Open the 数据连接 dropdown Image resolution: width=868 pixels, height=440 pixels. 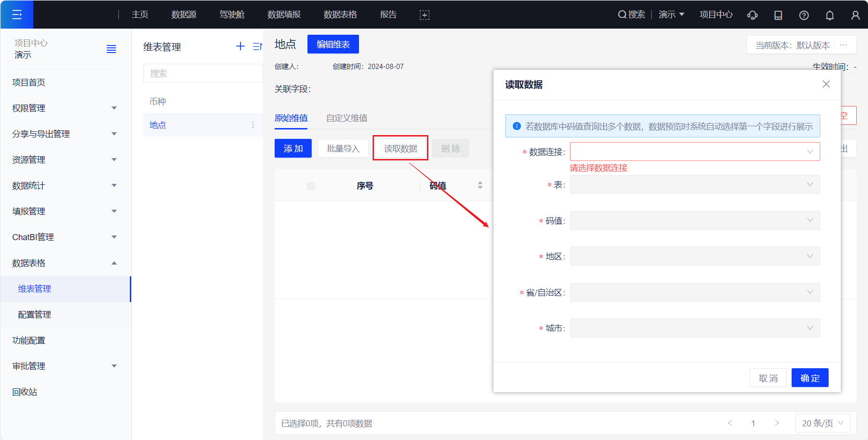(x=695, y=152)
